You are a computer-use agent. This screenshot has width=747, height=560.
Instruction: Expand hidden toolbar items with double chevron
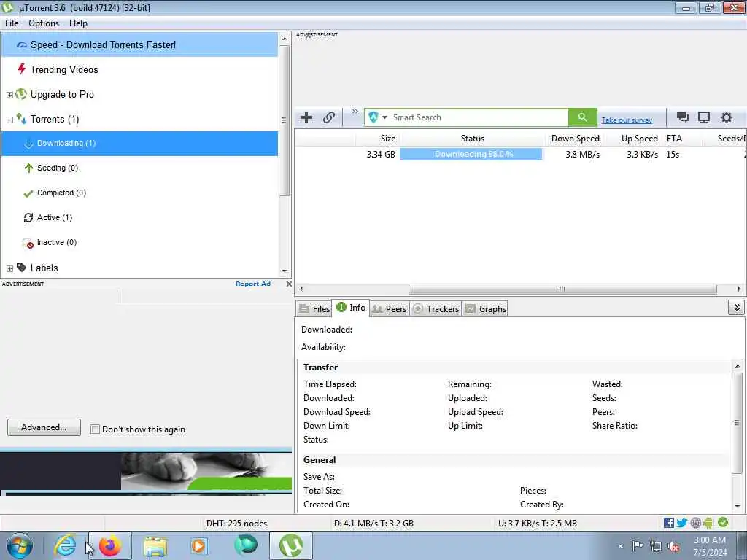pos(355,112)
